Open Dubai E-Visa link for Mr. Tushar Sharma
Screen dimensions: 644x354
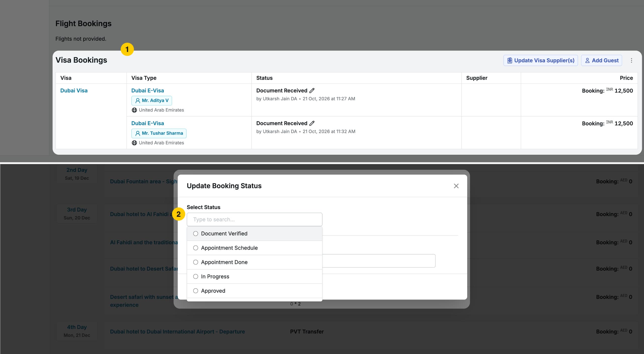coord(147,123)
